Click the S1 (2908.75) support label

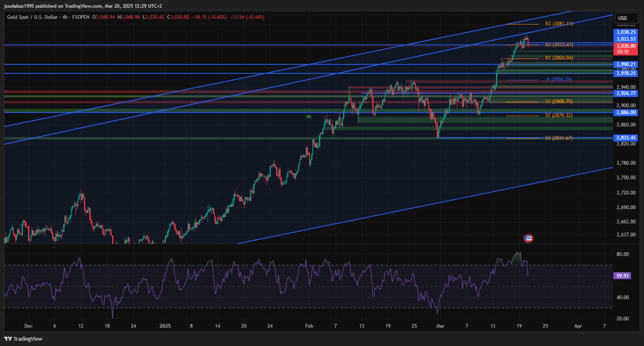pos(559,102)
